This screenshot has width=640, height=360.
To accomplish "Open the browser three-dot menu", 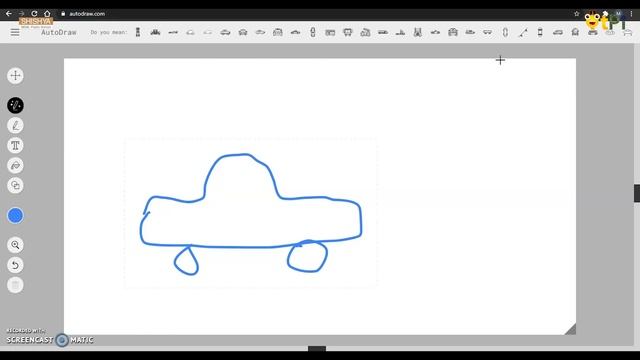I will (x=631, y=13).
